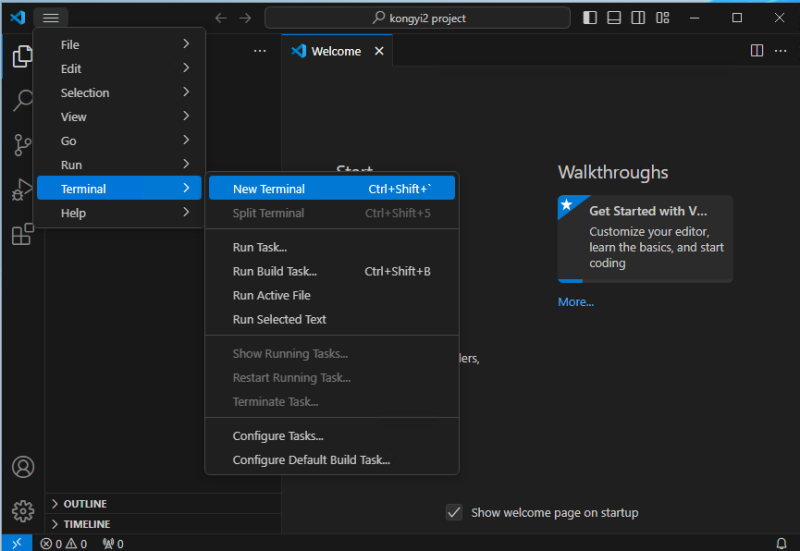Toggle Show welcome page on startup checkbox

click(x=454, y=512)
